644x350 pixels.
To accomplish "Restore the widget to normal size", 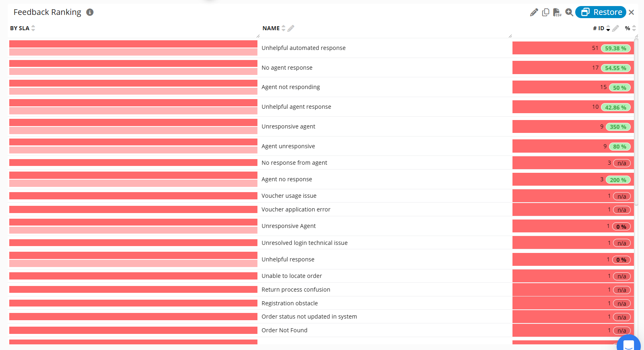I will 601,12.
